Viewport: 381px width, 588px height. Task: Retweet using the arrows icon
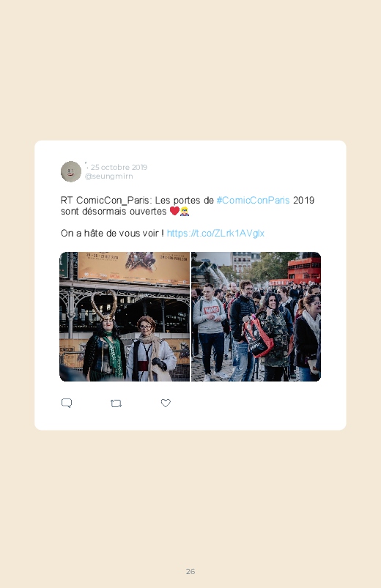click(116, 403)
